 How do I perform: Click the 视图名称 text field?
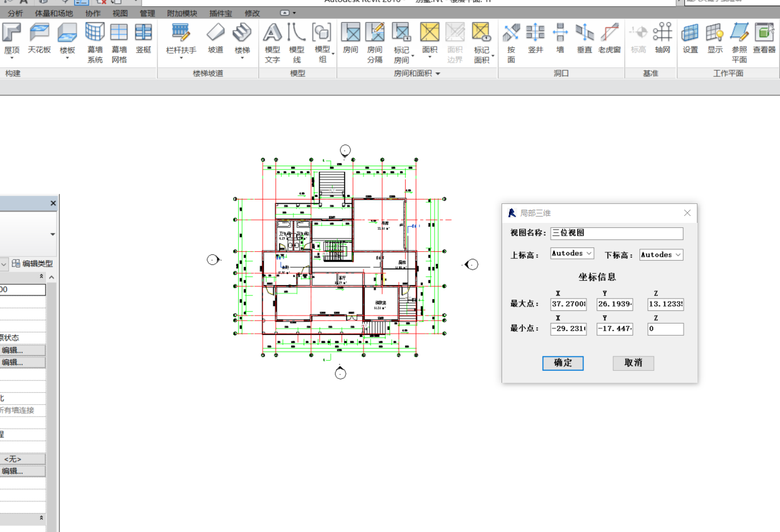coord(617,234)
